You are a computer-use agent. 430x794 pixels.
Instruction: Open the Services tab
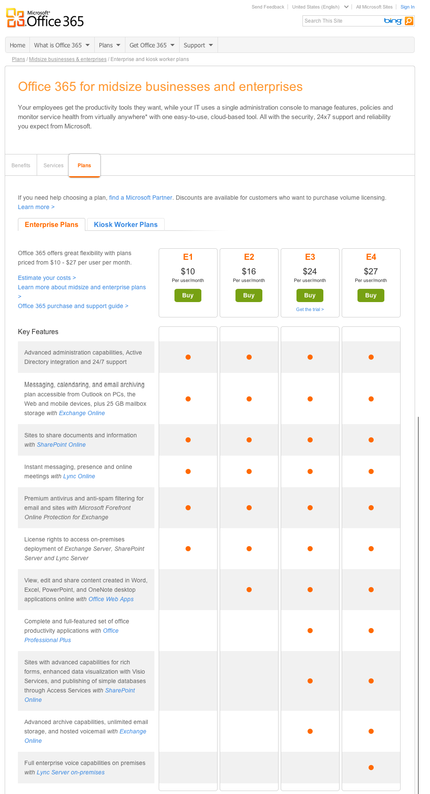point(53,166)
